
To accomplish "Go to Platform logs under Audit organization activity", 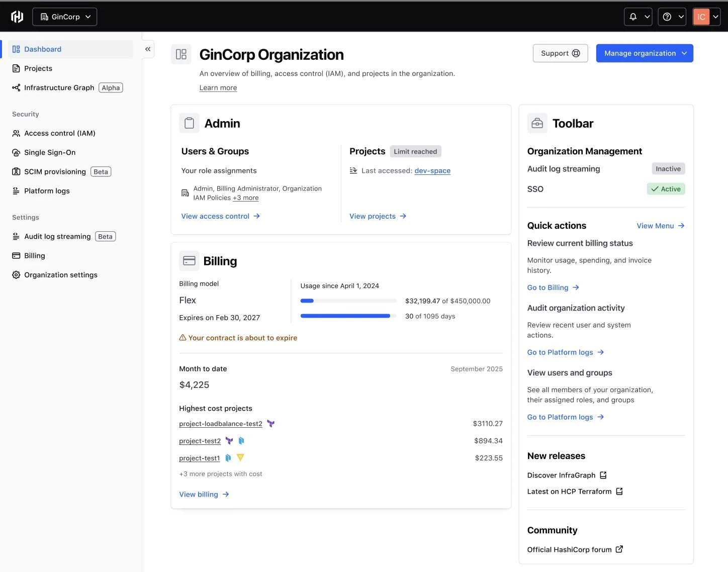I will 566,352.
